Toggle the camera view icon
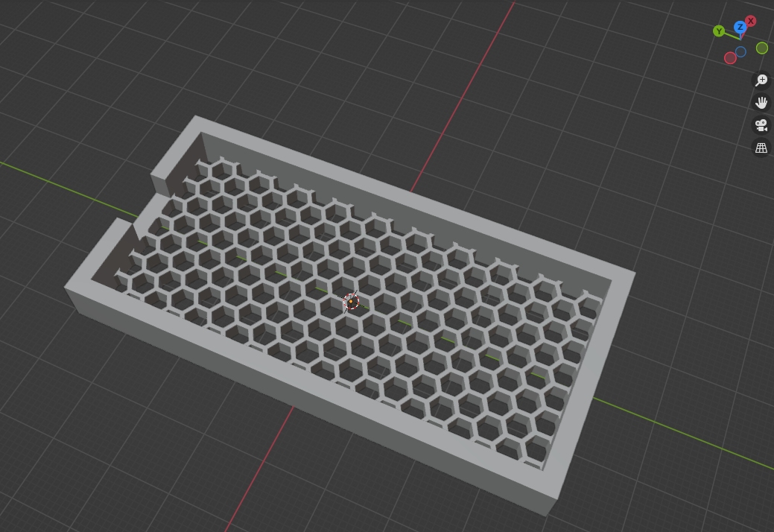 (x=761, y=125)
